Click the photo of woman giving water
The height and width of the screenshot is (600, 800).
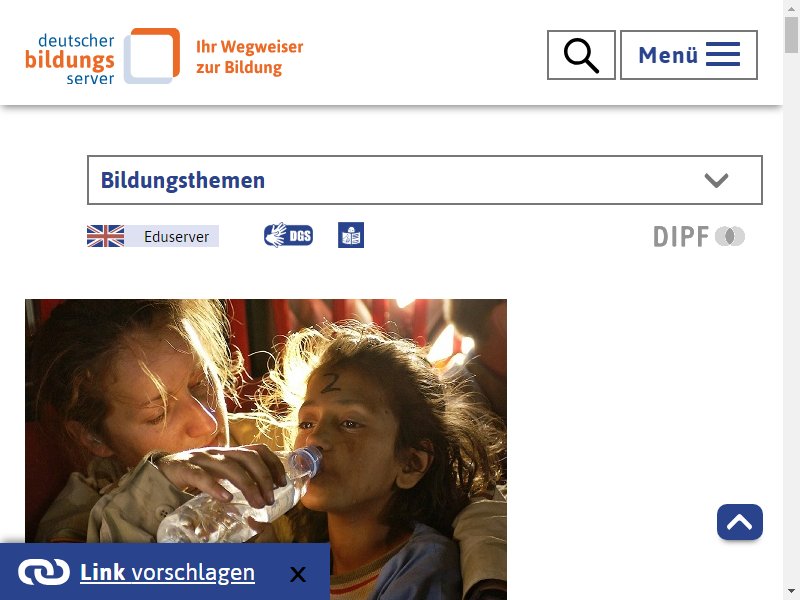pyautogui.click(x=266, y=449)
